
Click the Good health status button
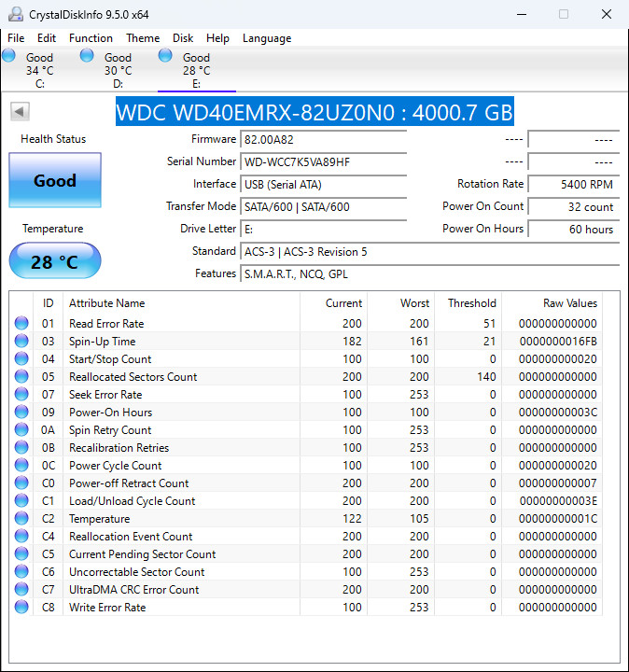click(x=55, y=180)
